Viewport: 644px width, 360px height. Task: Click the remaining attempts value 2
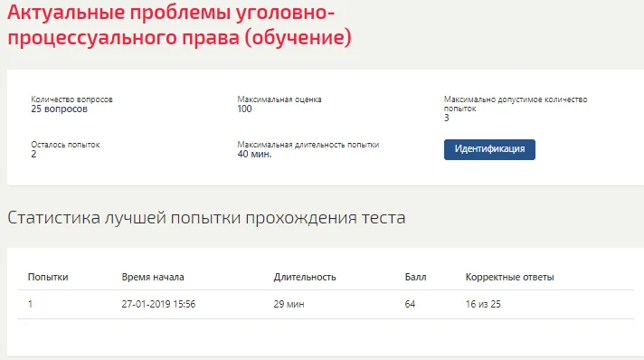tap(33, 154)
